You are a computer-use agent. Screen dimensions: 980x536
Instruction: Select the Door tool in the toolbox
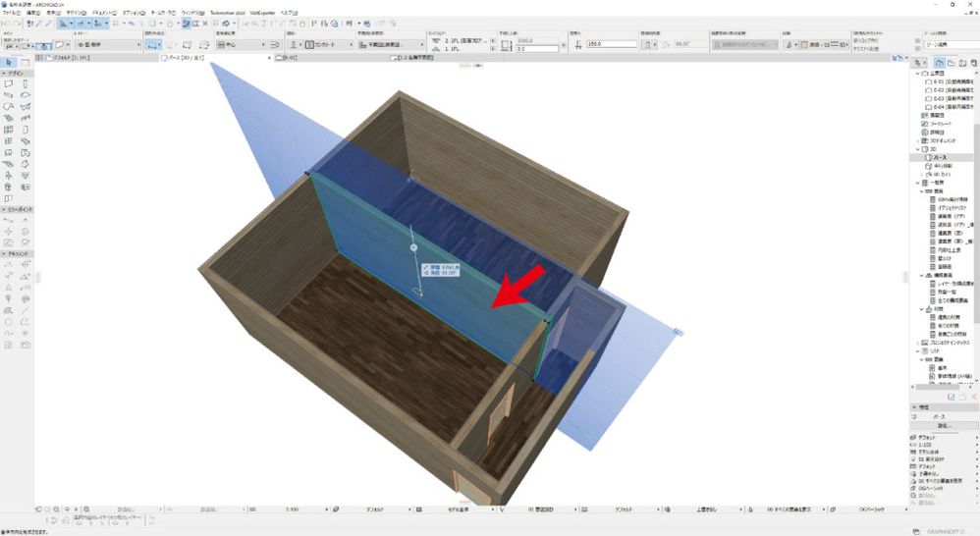coord(25,130)
